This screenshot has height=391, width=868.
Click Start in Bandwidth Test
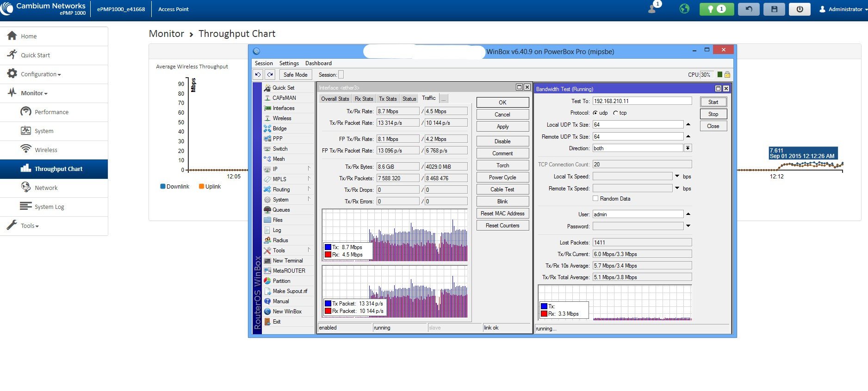(713, 102)
